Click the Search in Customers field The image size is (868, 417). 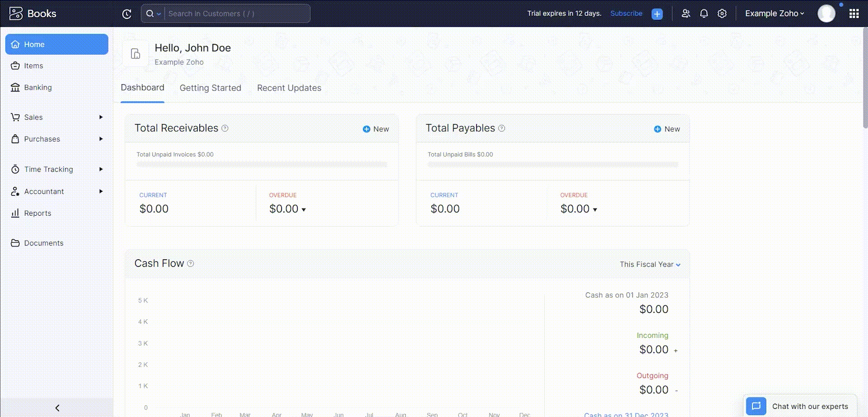click(x=236, y=14)
